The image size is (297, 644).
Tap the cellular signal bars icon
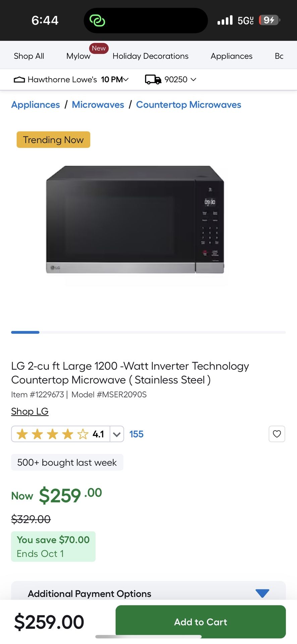coord(225,20)
